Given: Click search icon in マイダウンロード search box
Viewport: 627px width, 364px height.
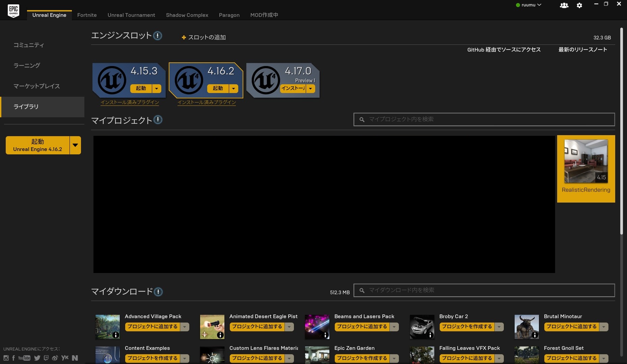Looking at the screenshot, I should point(362,291).
